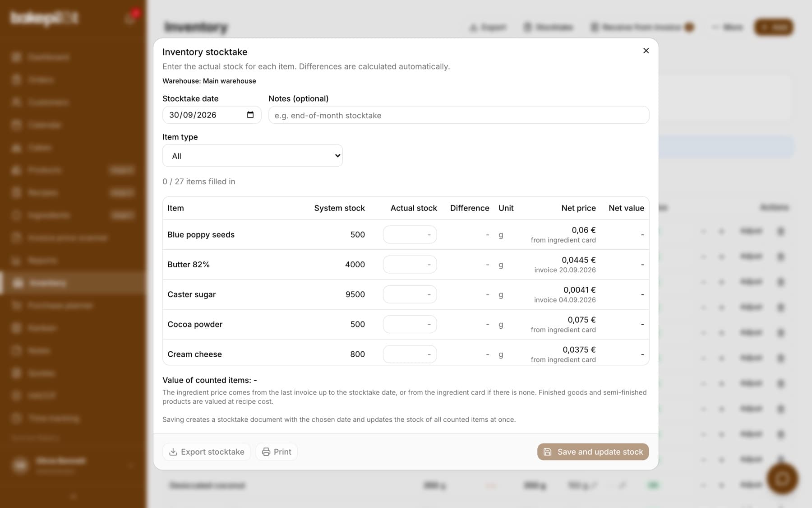The height and width of the screenshot is (508, 812).
Task: Select the Butter 82% item name
Action: [189, 265]
